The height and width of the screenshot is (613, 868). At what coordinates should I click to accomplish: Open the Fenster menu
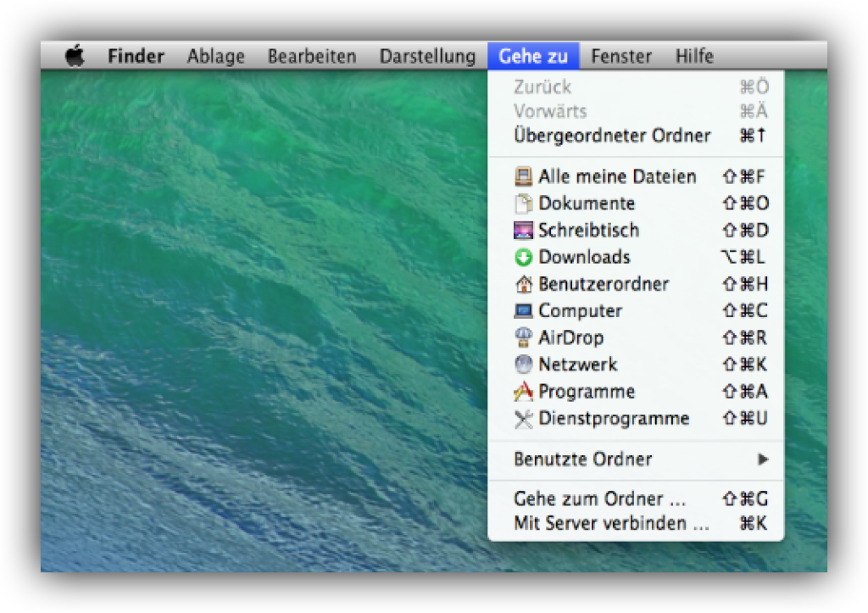click(621, 56)
